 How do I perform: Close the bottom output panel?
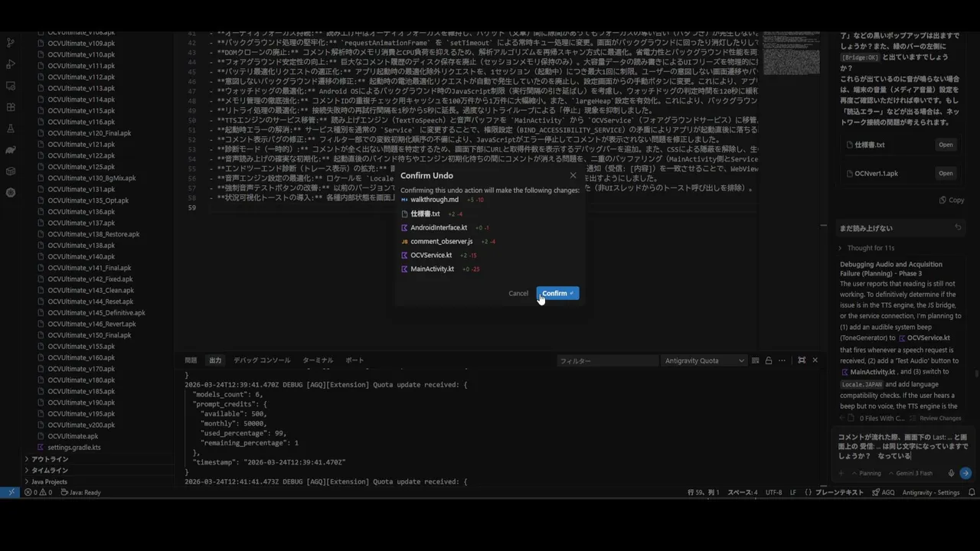[815, 360]
